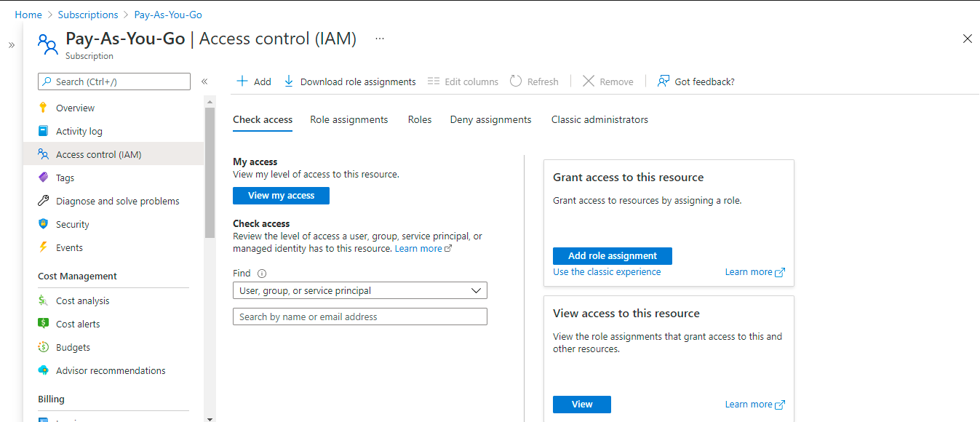The image size is (980, 422).
Task: Click the Cost analysis icon
Action: click(x=43, y=300)
